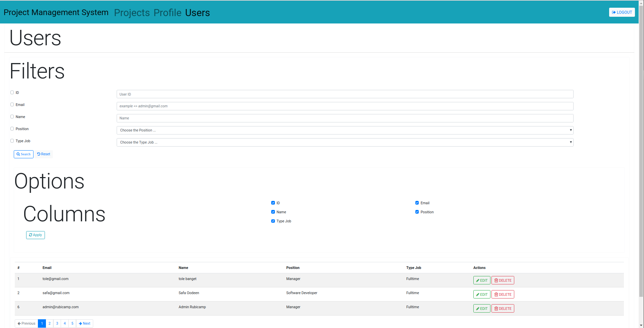The width and height of the screenshot is (644, 328).
Task: Focus the User ID input field
Action: point(345,94)
